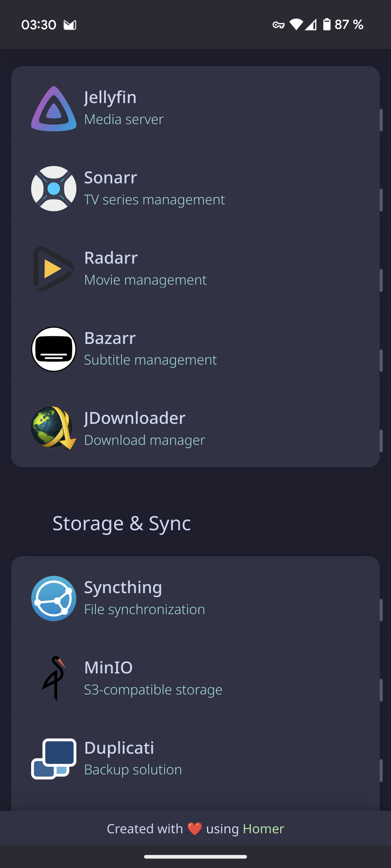Tap the Bazarr subtitle icon

54,349
